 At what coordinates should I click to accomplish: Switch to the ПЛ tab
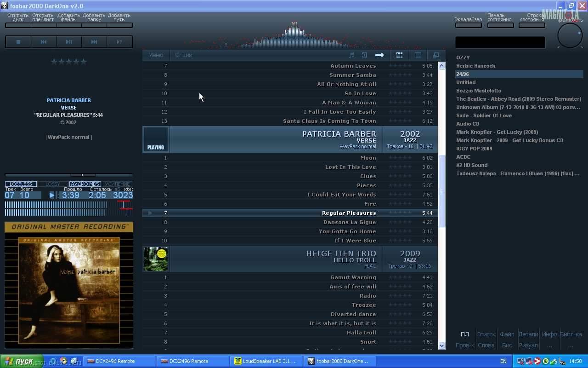pos(465,334)
